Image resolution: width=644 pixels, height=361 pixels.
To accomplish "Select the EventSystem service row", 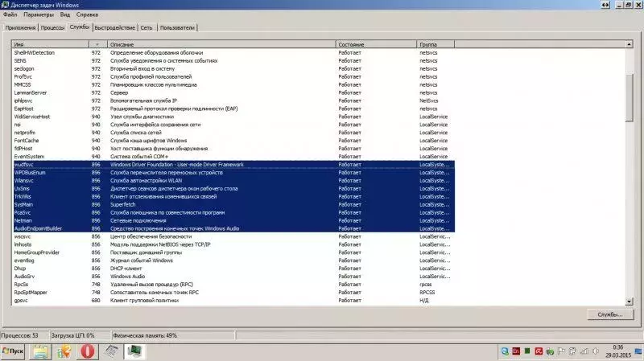I will pos(233,157).
